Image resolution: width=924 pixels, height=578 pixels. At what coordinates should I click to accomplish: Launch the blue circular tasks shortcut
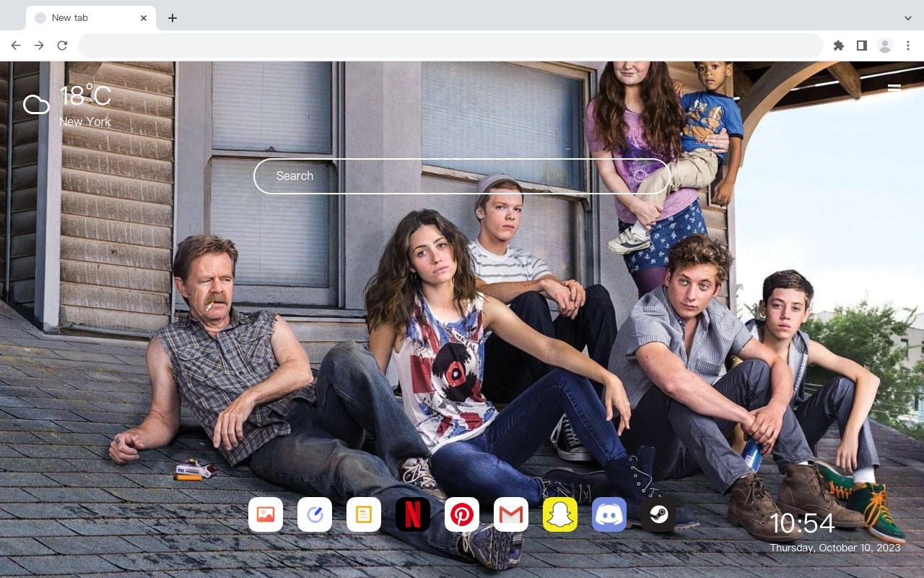click(x=315, y=514)
